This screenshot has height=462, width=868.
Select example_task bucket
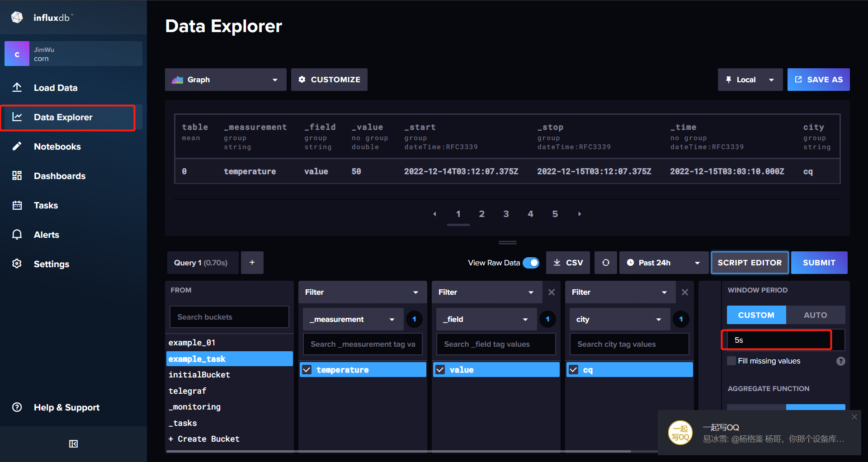(230, 359)
